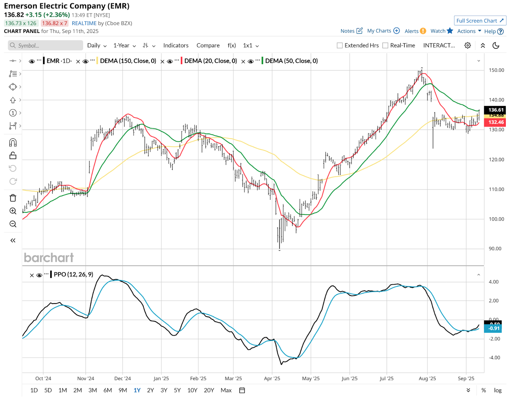Remove the PPO indicator pane
The image size is (532, 402).
coord(32,275)
